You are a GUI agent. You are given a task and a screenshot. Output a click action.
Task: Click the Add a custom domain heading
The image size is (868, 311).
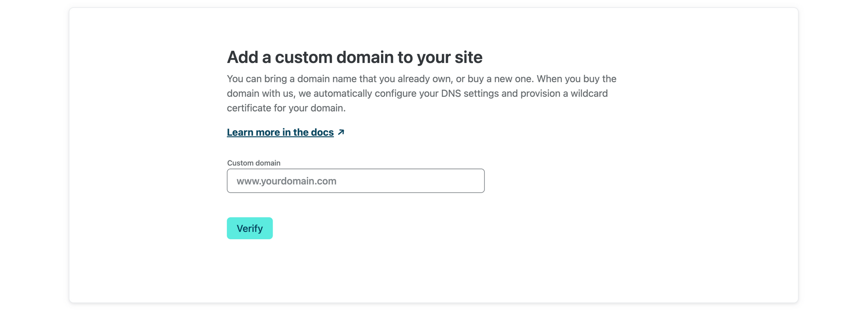click(355, 56)
